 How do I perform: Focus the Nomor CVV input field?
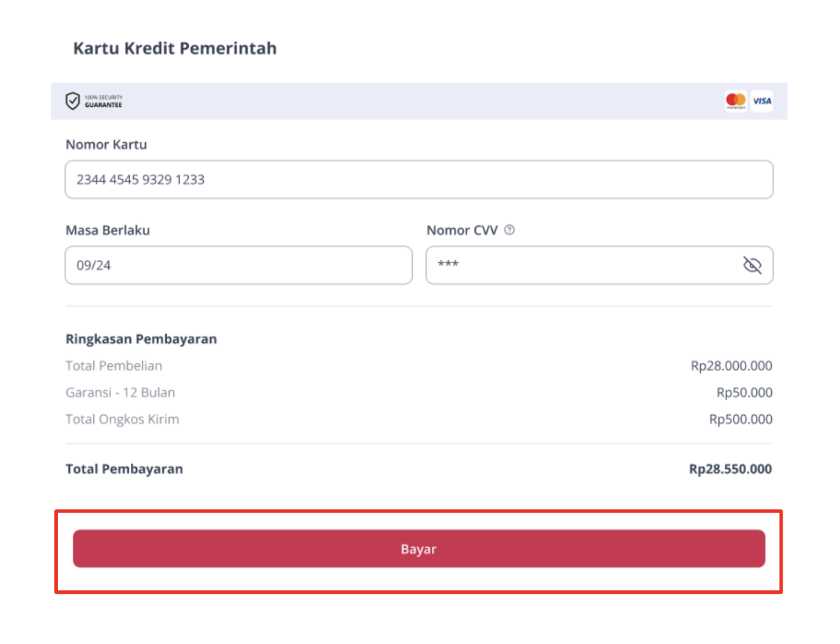click(x=599, y=265)
